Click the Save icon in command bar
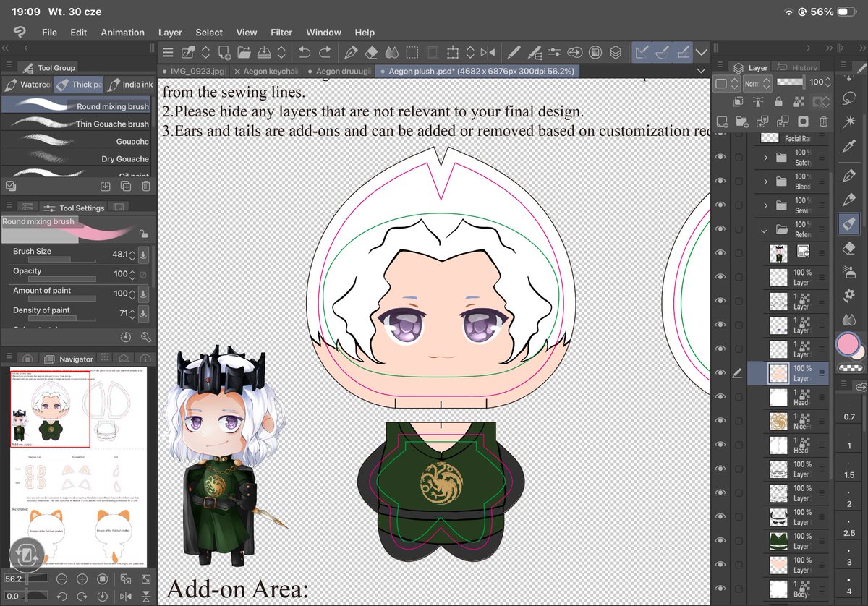Image resolution: width=868 pixels, height=606 pixels. 265,52
